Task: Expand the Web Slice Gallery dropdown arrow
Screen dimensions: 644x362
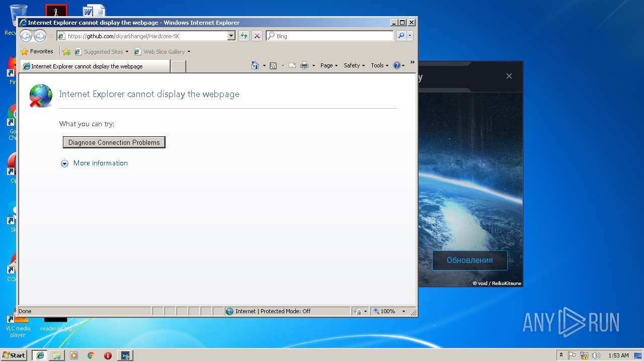Action: coord(189,52)
